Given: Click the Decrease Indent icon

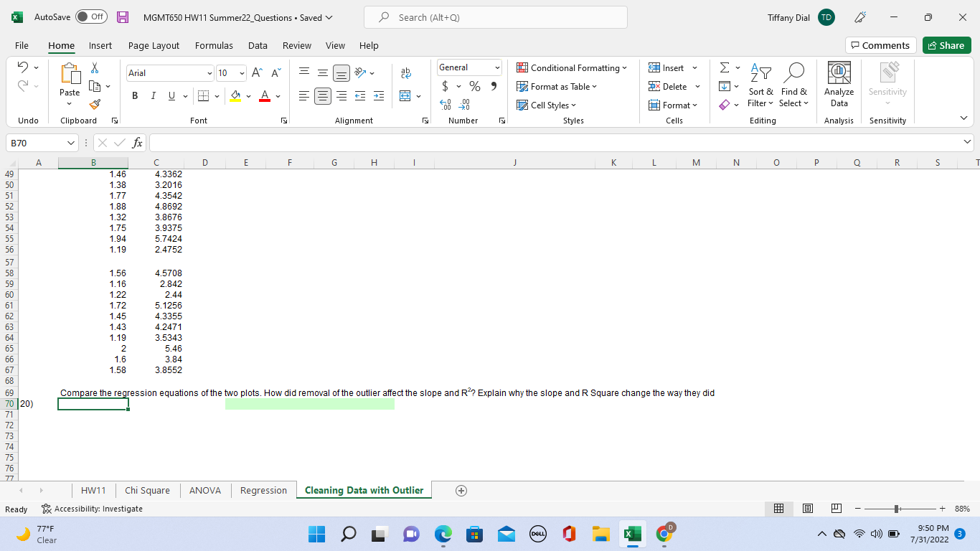Looking at the screenshot, I should click(360, 96).
